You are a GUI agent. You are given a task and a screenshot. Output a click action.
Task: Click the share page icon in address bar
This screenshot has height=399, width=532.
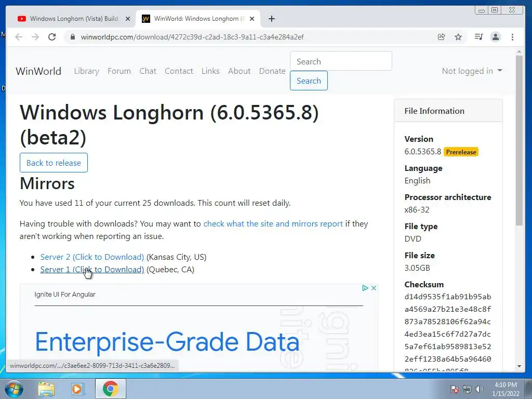pos(441,37)
